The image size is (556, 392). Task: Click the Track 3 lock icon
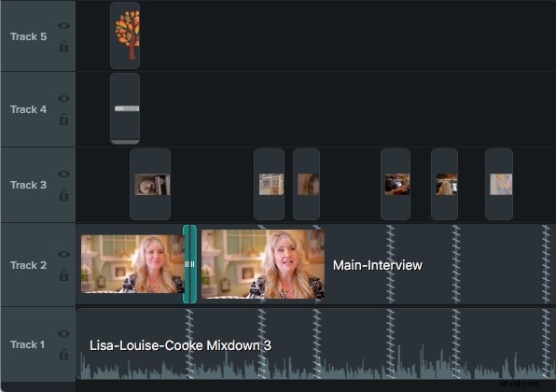63,194
